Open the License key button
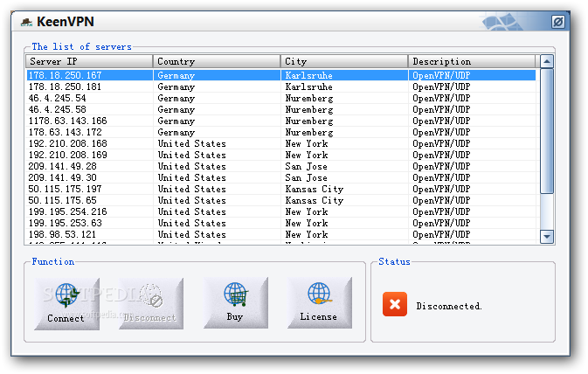 [320, 303]
